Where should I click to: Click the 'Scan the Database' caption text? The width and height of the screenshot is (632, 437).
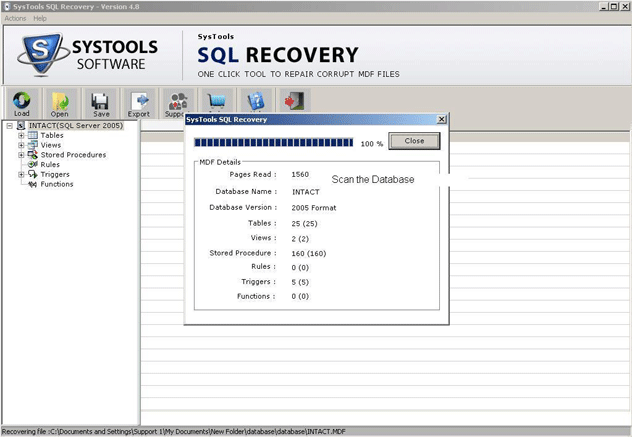[x=373, y=179]
